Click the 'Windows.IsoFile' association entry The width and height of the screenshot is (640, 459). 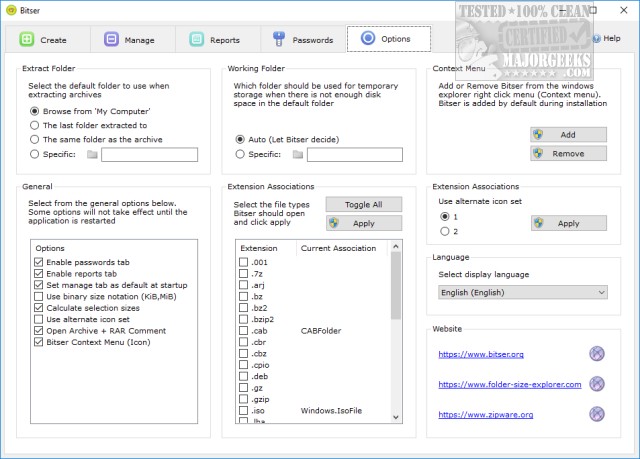(331, 411)
